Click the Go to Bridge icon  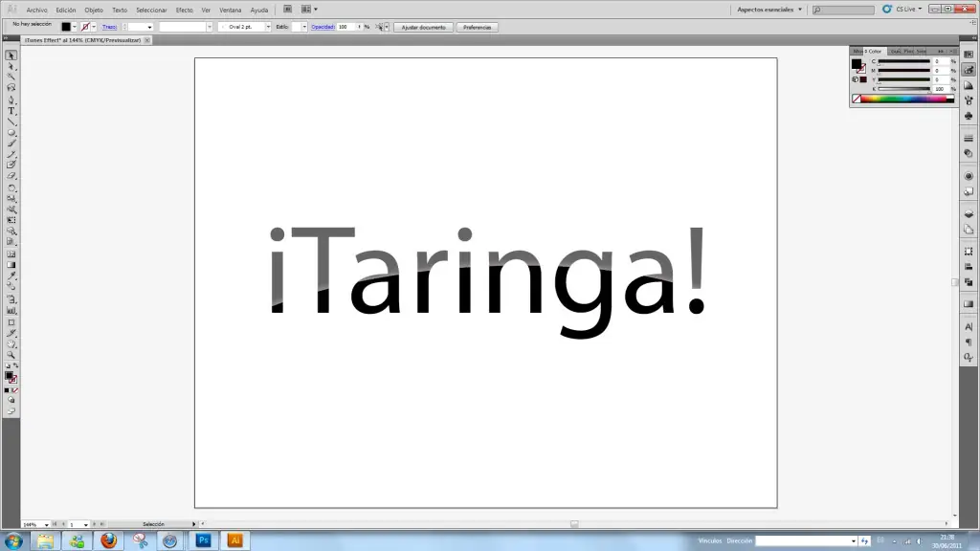[x=287, y=9]
